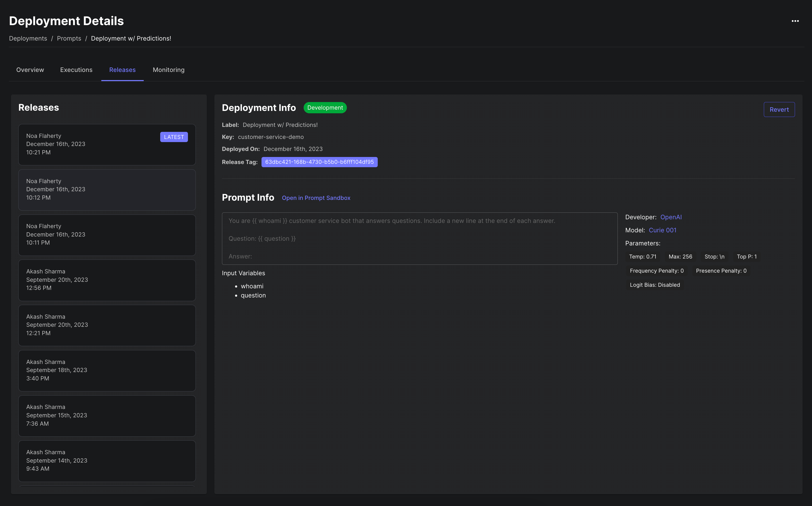Image resolution: width=812 pixels, height=506 pixels.
Task: Navigate to Deployments breadcrumb
Action: coord(28,38)
